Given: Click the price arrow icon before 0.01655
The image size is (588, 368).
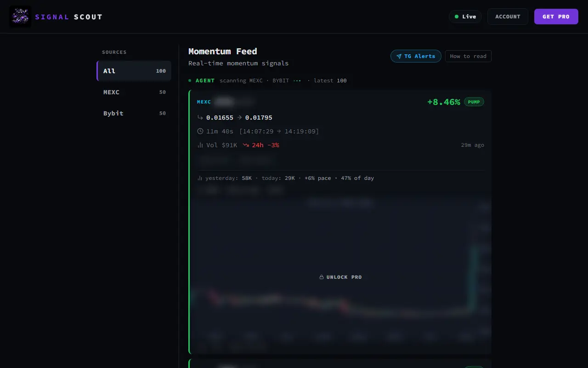Looking at the screenshot, I should tap(200, 117).
